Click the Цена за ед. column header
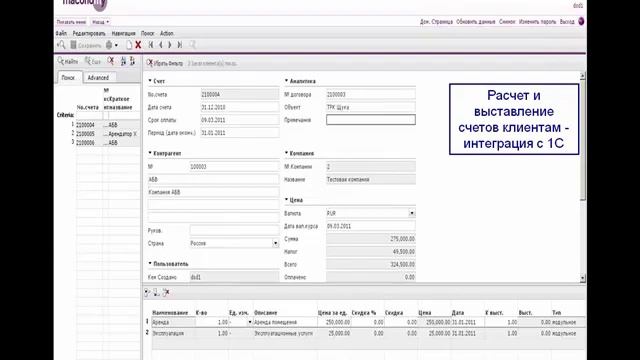This screenshot has width=640, height=360. click(332, 313)
